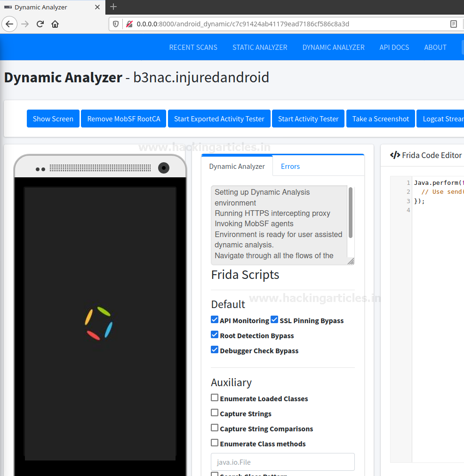This screenshot has width=464, height=476.
Task: Click the java.io.File class input field
Action: tap(283, 462)
